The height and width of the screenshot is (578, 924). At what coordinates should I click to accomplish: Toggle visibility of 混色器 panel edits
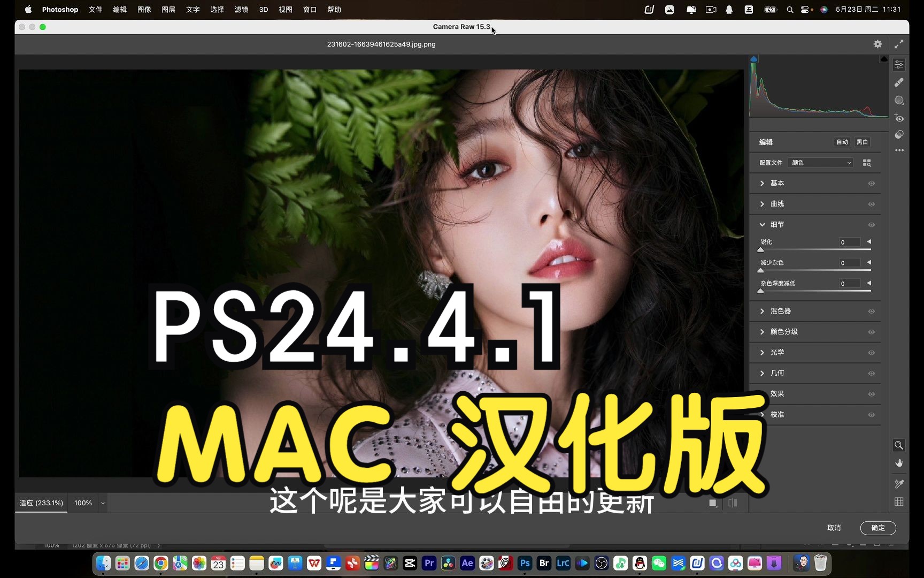coord(871,311)
